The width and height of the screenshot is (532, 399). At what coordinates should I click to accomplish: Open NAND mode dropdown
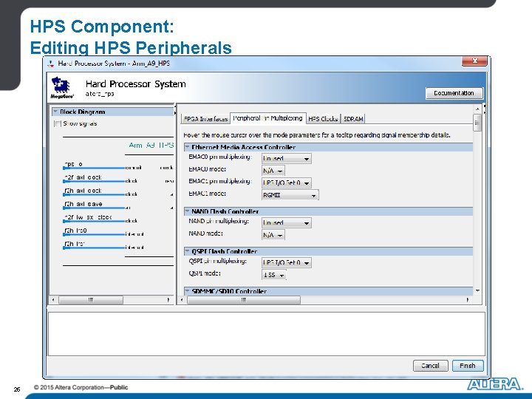pyautogui.click(x=273, y=235)
